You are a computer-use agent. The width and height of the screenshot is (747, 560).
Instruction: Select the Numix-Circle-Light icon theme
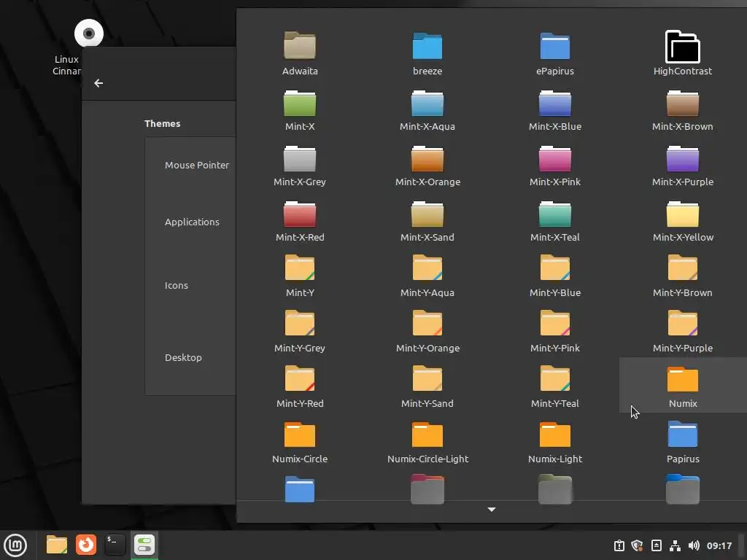427,441
